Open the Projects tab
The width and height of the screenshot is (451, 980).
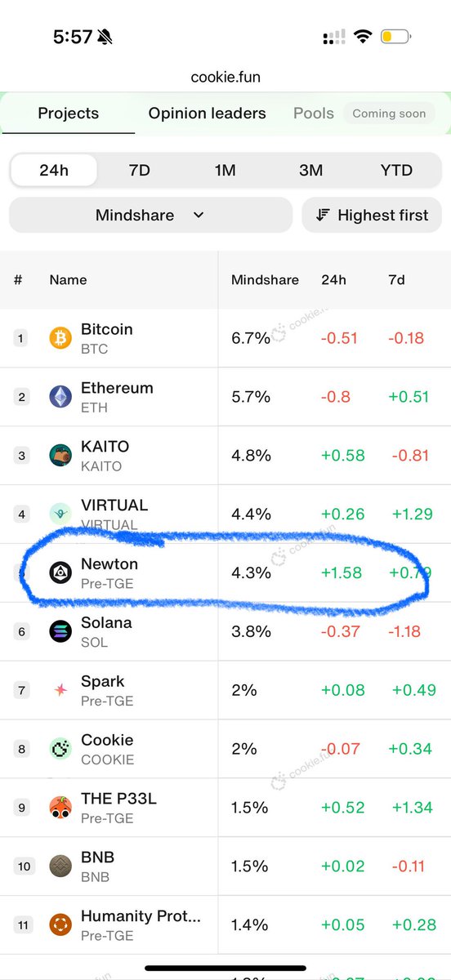[x=68, y=114]
